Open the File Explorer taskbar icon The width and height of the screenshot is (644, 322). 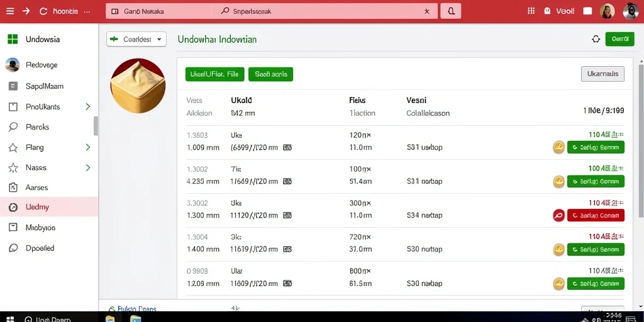110,319
